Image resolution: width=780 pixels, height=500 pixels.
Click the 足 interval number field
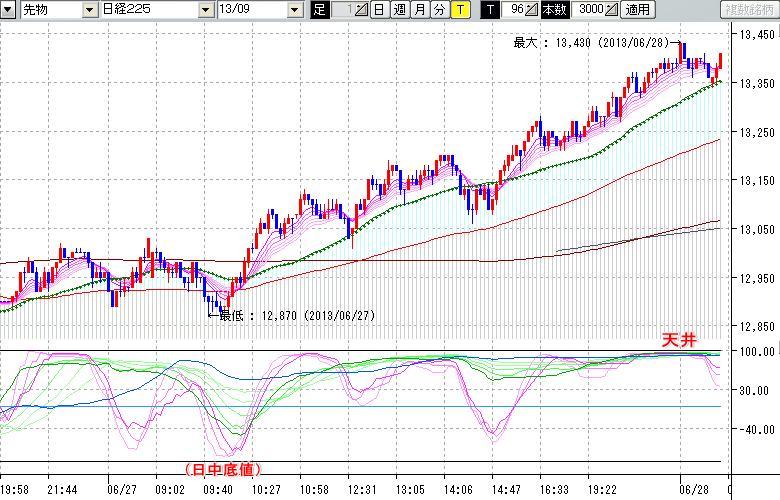[x=342, y=10]
